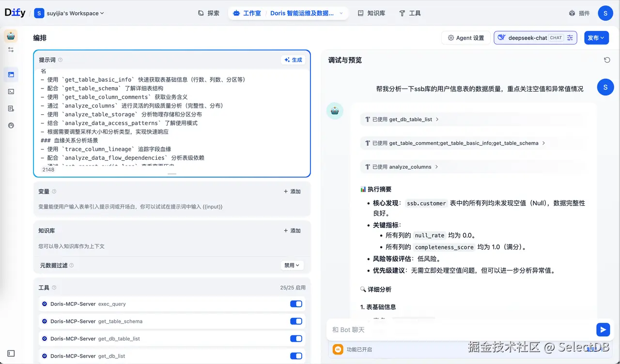Disable the Doris-MCP-Server exec_query tool
This screenshot has width=620, height=364.
(x=296, y=303)
